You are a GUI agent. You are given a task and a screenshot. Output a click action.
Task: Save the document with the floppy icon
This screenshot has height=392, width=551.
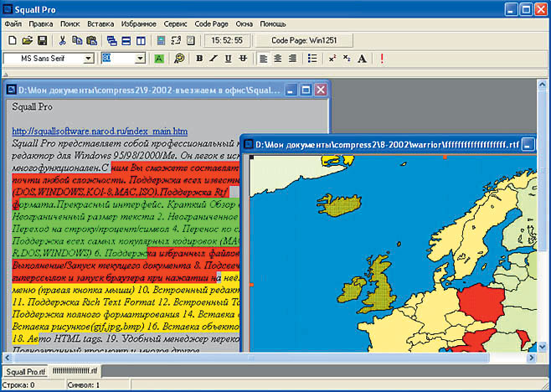click(x=41, y=40)
